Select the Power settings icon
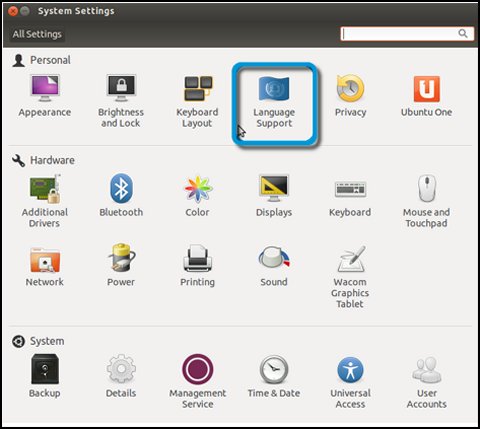 coord(121,265)
